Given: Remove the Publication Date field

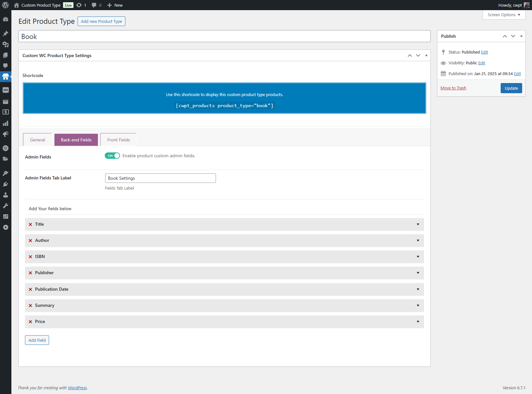Looking at the screenshot, I should tap(30, 289).
